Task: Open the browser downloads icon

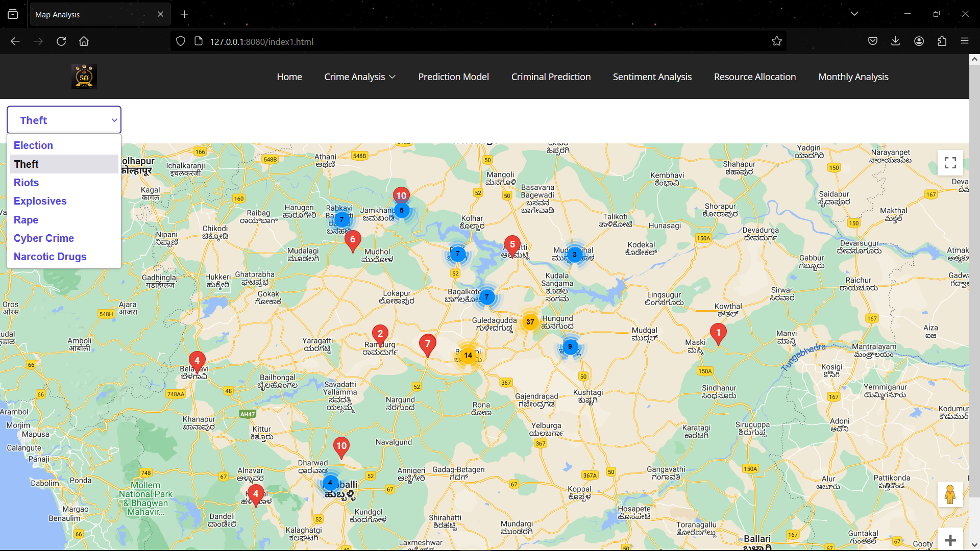Action: point(895,41)
